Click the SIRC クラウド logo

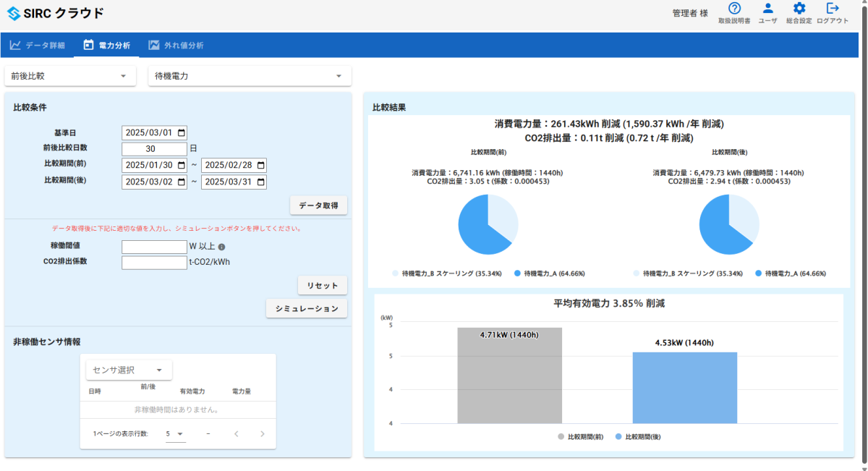(55, 13)
